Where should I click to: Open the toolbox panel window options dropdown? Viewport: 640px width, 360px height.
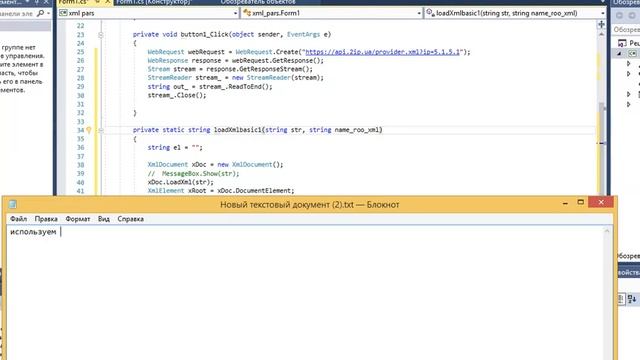tap(27, 2)
